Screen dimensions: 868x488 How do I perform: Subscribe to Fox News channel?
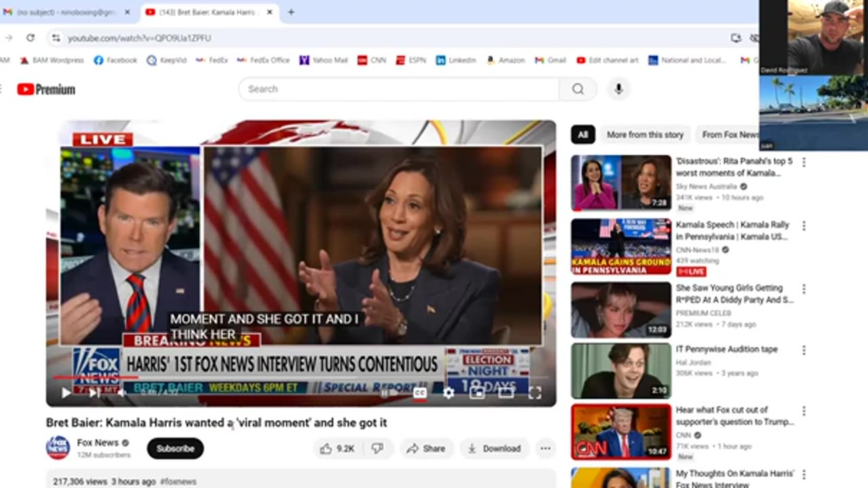pyautogui.click(x=176, y=449)
